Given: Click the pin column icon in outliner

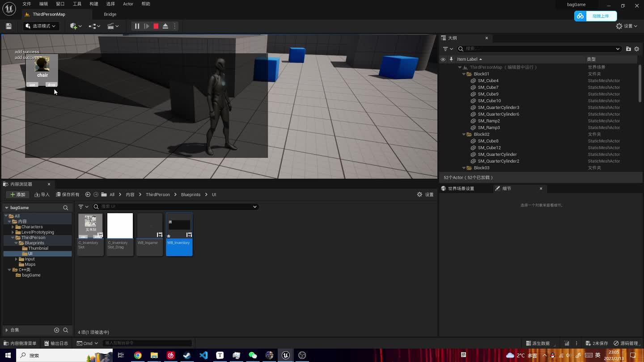Looking at the screenshot, I should point(451,59).
